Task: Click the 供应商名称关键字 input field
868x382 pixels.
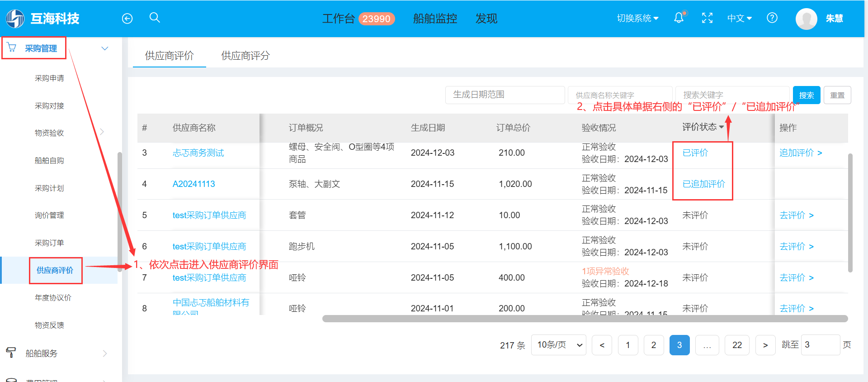Action: click(x=620, y=95)
